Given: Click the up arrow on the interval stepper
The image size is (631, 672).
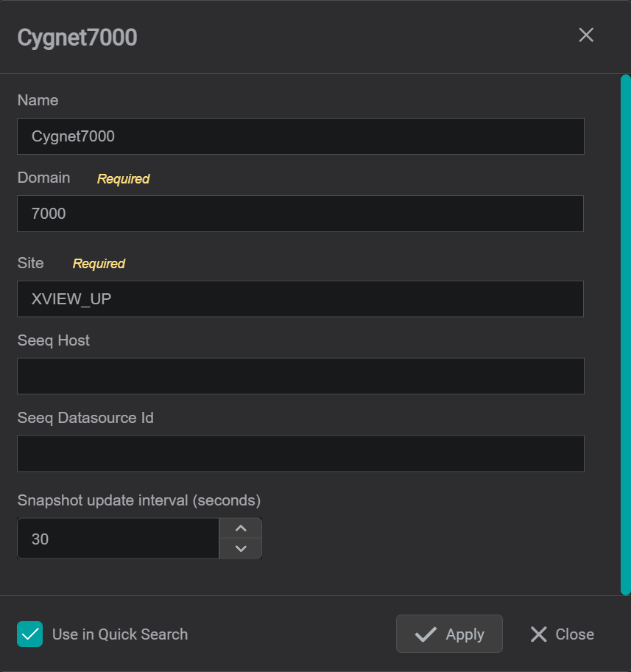Looking at the screenshot, I should (240, 528).
